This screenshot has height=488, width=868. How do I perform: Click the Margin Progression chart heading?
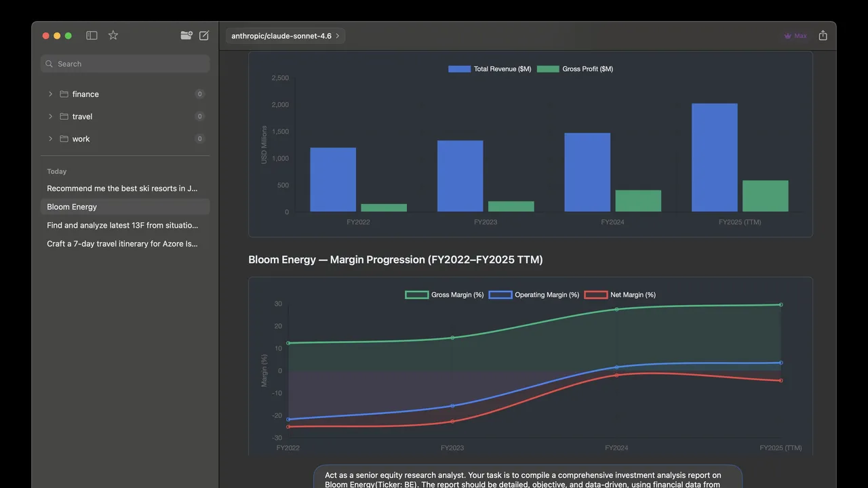click(395, 260)
